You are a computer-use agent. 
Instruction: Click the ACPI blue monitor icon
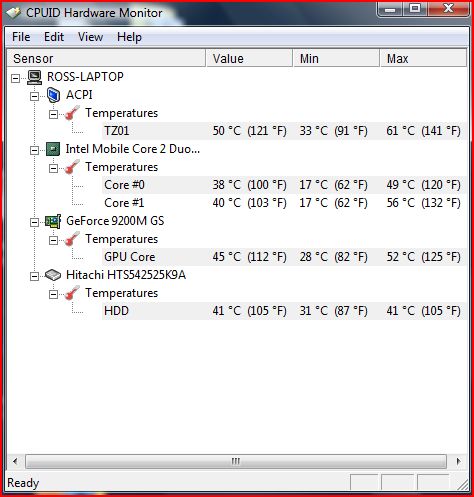pos(53,95)
